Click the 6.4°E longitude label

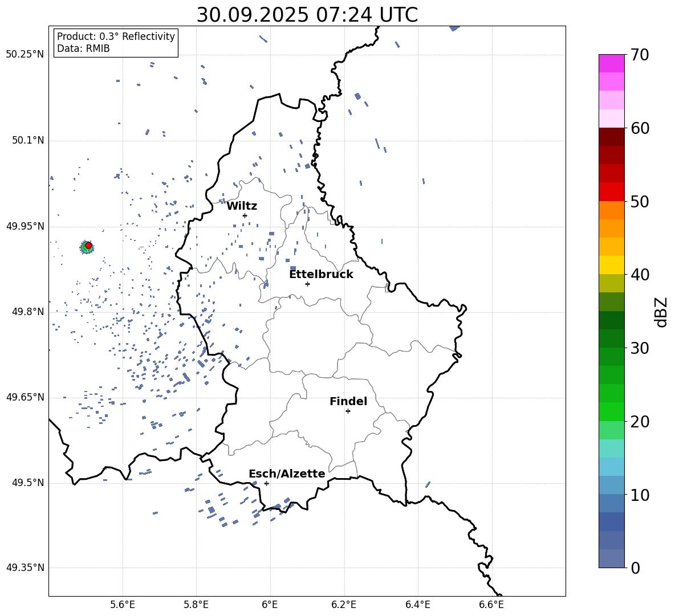tap(417, 605)
